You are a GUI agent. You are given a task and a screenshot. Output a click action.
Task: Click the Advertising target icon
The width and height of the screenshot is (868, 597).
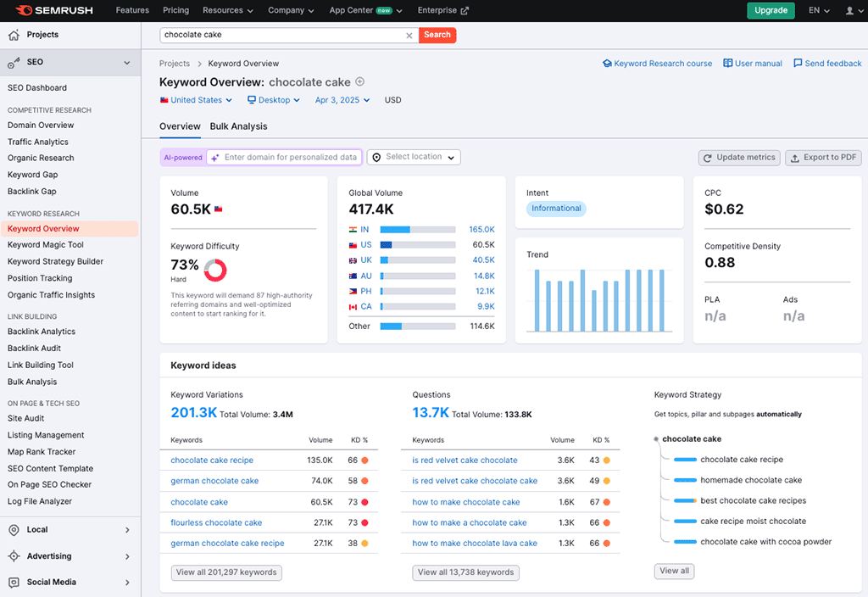click(14, 556)
